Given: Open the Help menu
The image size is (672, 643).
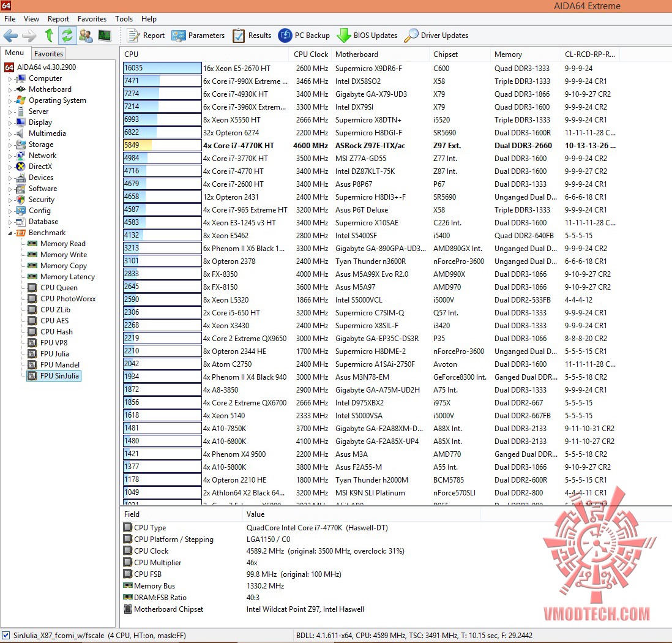Looking at the screenshot, I should tap(149, 19).
